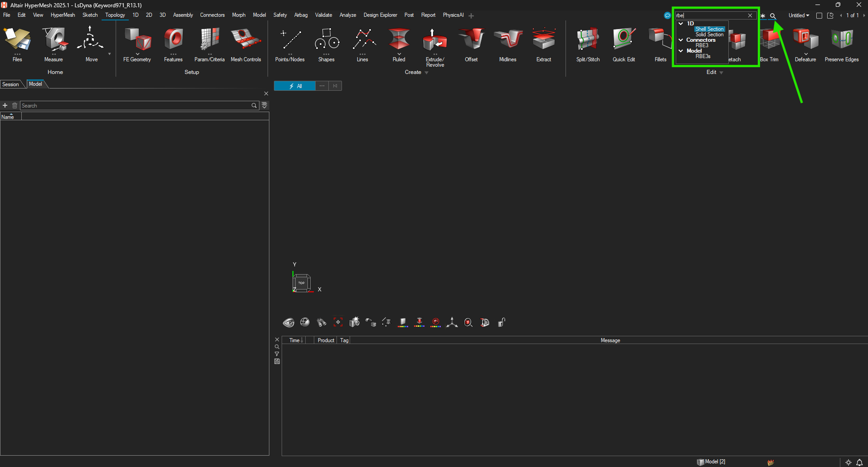Toggle the asterisk favorites button beside search
868x467 pixels.
pos(763,16)
